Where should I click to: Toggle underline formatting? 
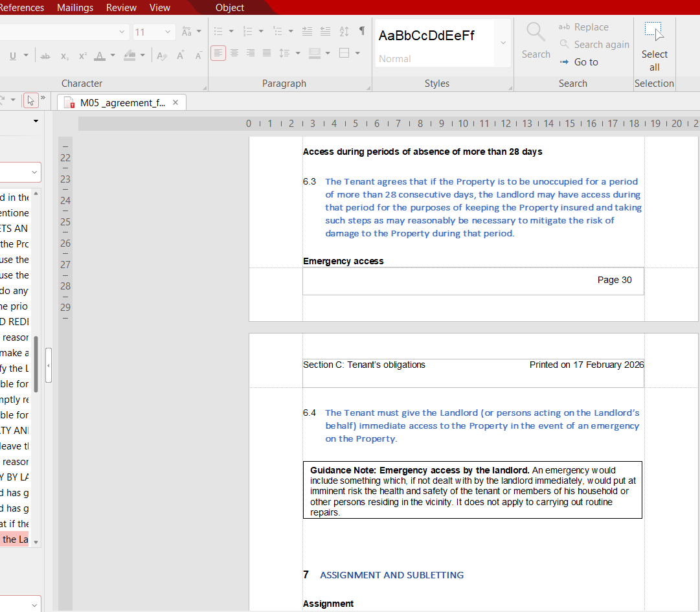pyautogui.click(x=13, y=56)
